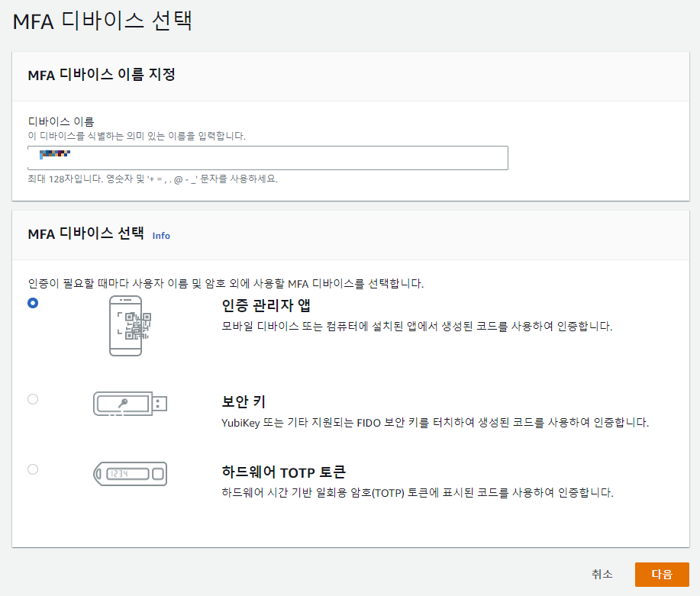Click the 하드웨어 TOTP 토큰 heading text
This screenshot has width=700, height=596.
pyautogui.click(x=283, y=472)
